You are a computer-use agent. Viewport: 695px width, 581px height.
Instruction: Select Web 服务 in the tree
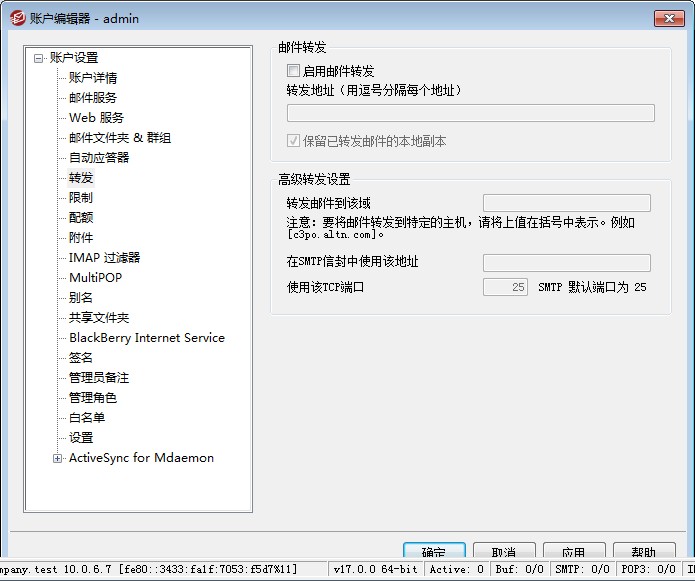[x=96, y=118]
